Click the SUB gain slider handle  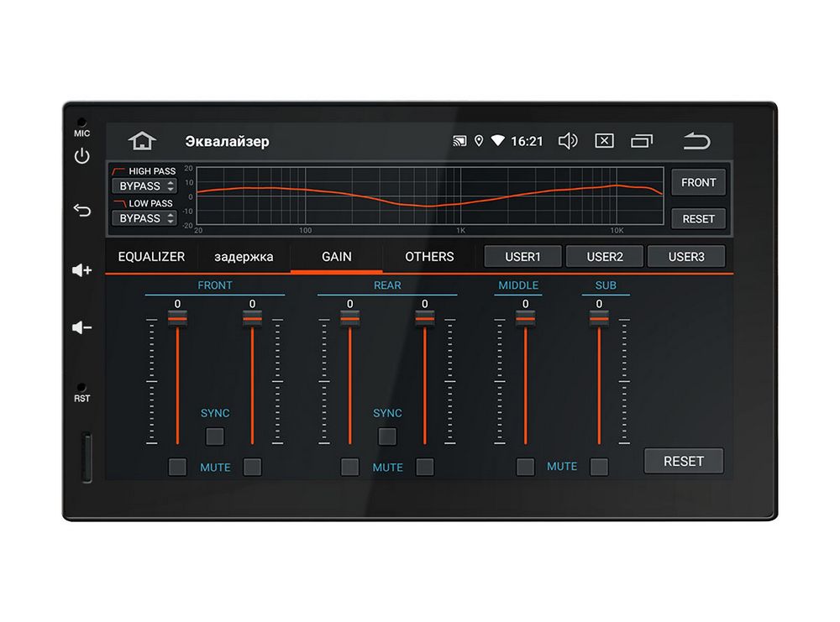tap(599, 319)
